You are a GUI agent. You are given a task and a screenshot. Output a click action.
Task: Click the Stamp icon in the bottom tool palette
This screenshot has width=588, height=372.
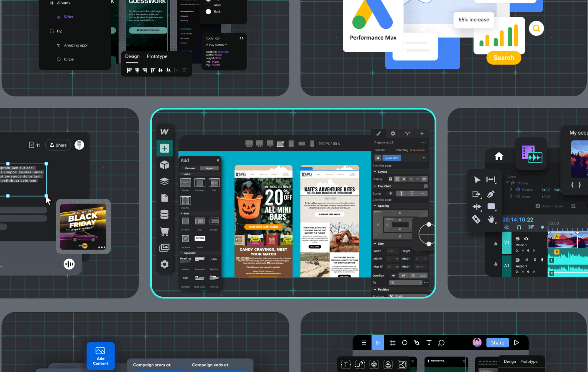(388, 364)
